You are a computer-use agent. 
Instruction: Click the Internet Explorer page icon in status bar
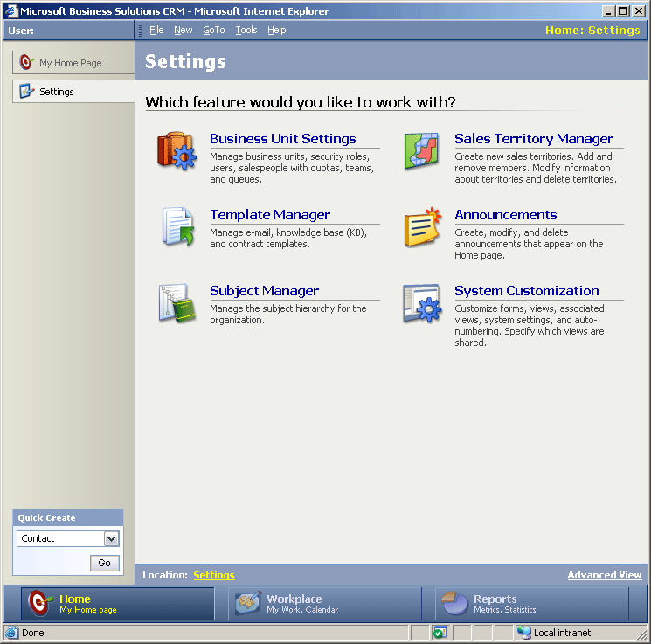11,633
